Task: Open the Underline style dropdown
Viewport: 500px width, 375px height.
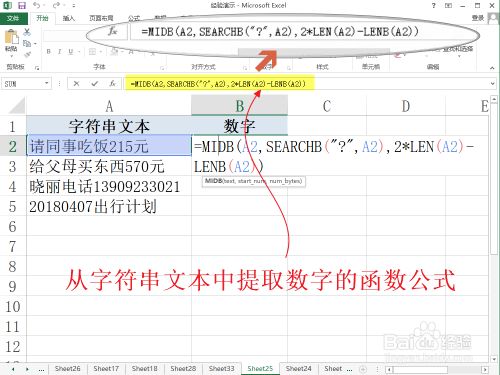Action: 79,52
